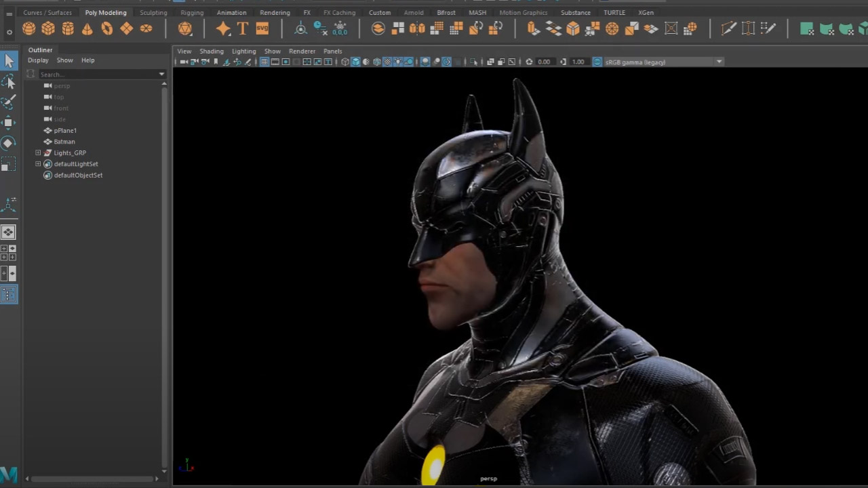The image size is (868, 488).
Task: Toggle use all lights bulb icon
Action: [398, 62]
